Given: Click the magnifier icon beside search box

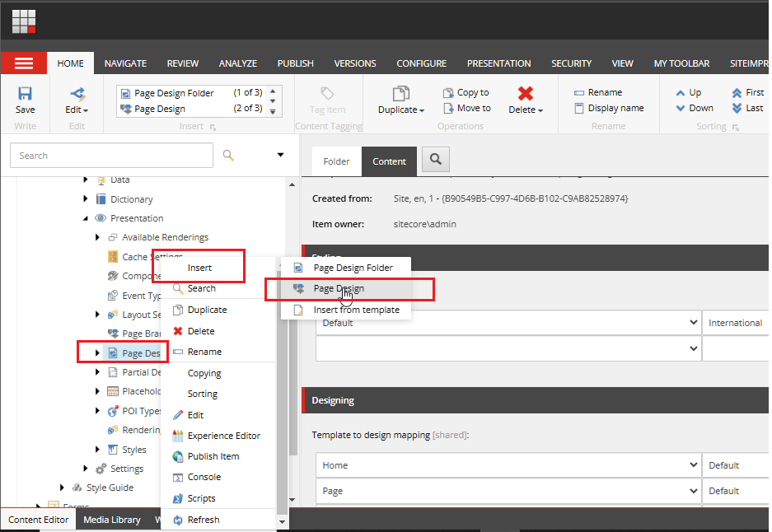Looking at the screenshot, I should (x=228, y=156).
